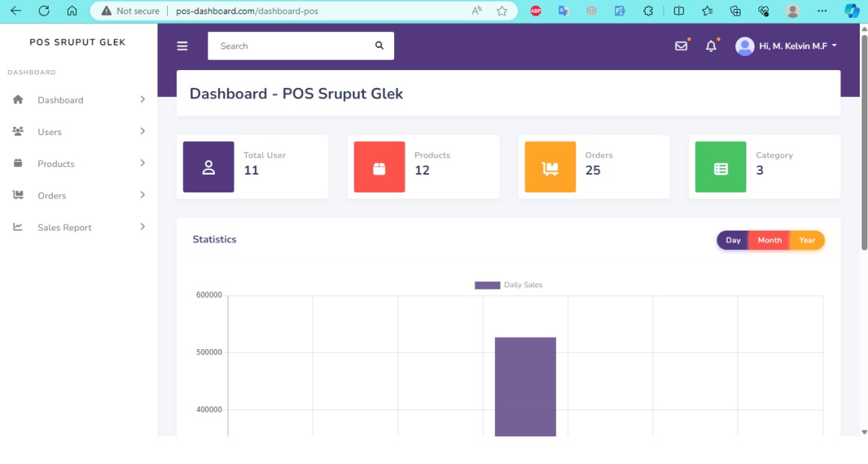Click the red Products box icon
This screenshot has width=868, height=464.
[x=379, y=167]
